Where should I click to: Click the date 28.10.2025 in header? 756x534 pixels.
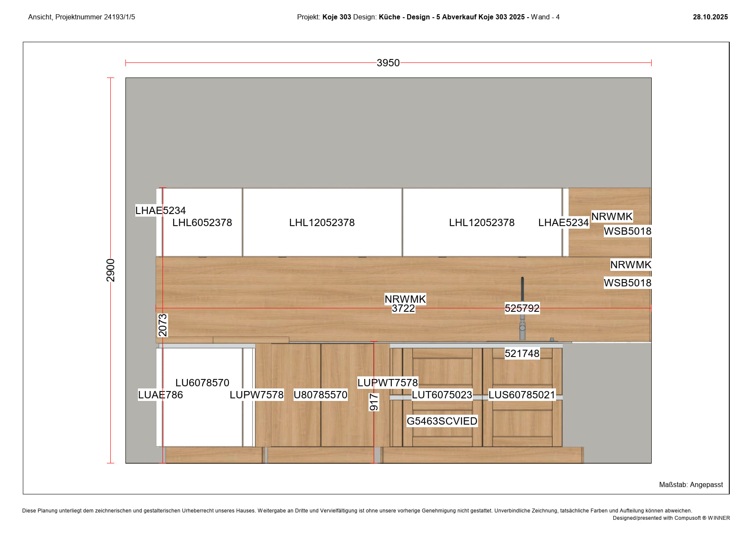[710, 17]
